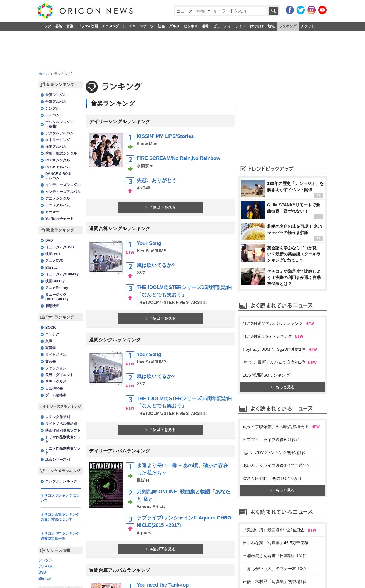Go to ホーム breadcrumb link
The image size is (365, 588).
click(43, 74)
